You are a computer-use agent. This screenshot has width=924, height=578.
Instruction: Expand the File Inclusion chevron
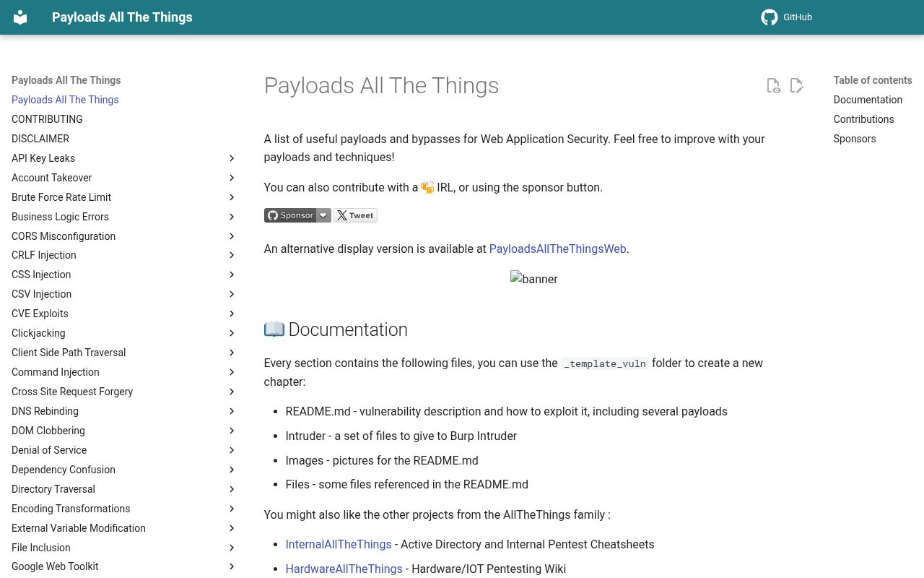pyautogui.click(x=232, y=548)
